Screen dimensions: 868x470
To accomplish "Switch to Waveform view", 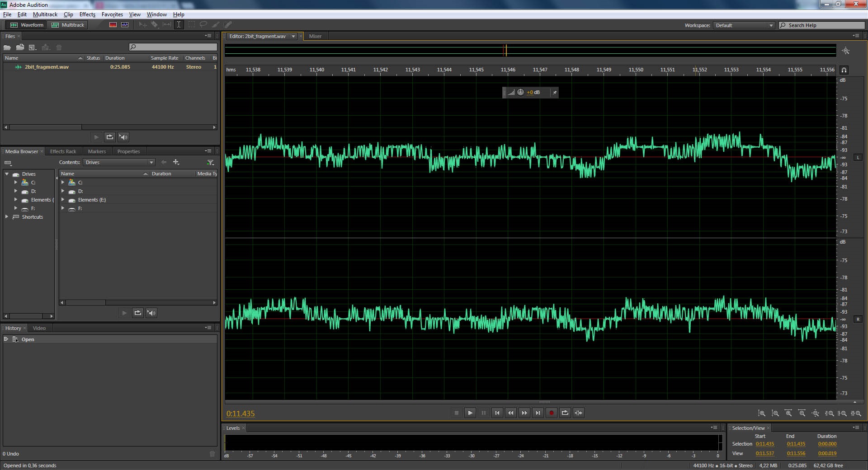I will (27, 25).
